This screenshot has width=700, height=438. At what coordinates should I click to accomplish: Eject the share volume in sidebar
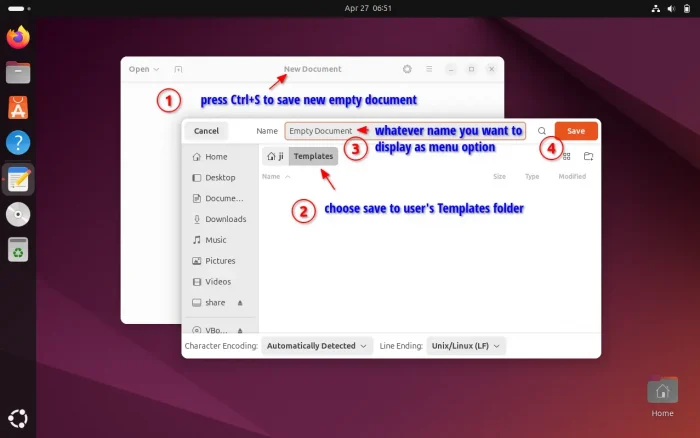click(240, 303)
